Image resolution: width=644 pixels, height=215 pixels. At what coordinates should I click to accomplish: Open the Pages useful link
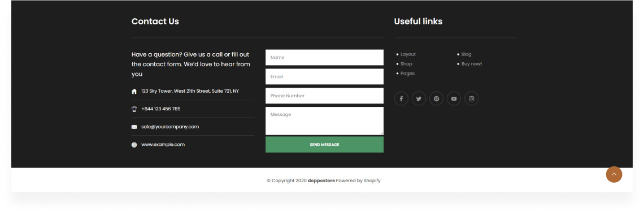pyautogui.click(x=407, y=74)
